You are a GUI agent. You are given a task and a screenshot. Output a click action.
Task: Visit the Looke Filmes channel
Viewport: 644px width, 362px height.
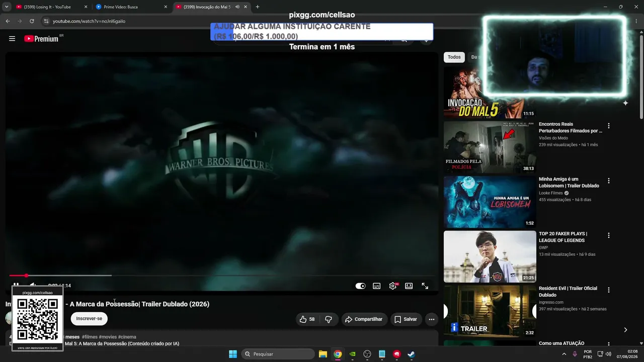coord(551,193)
